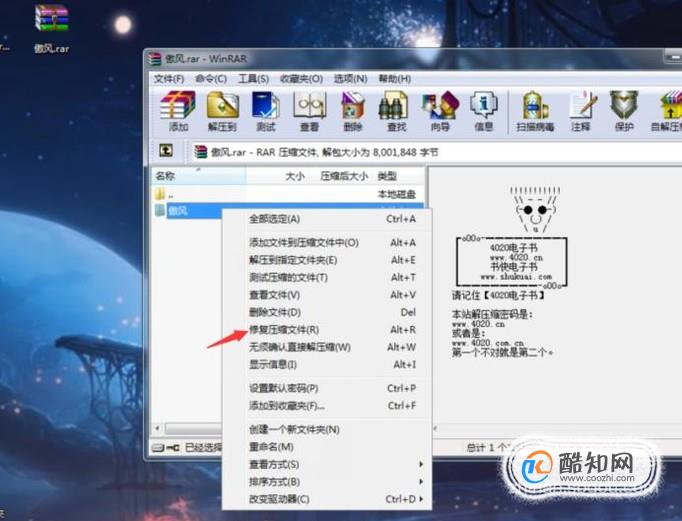
Task: Open the 文件(F) menu
Action: pyautogui.click(x=169, y=79)
